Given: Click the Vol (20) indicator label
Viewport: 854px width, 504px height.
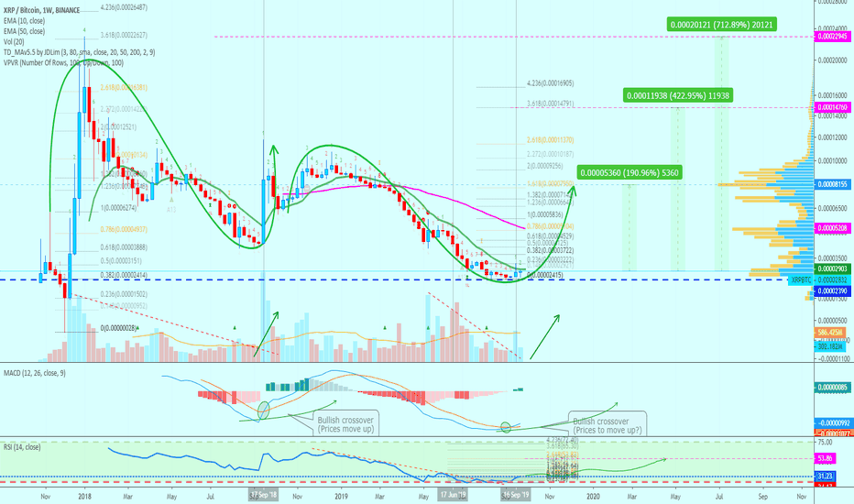Looking at the screenshot, I should pos(14,42).
